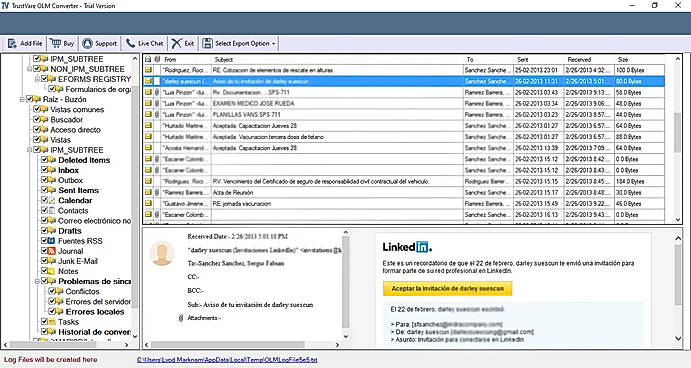The image size is (691, 368).
Task: Click the Journal folder icon
Action: coord(52,251)
